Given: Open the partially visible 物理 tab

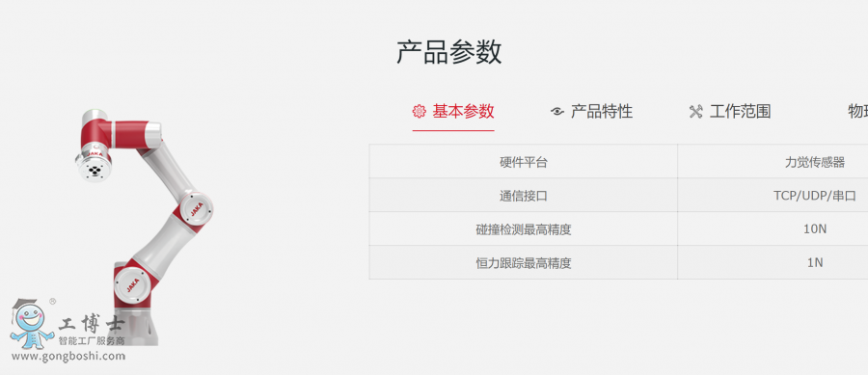Looking at the screenshot, I should click(858, 112).
